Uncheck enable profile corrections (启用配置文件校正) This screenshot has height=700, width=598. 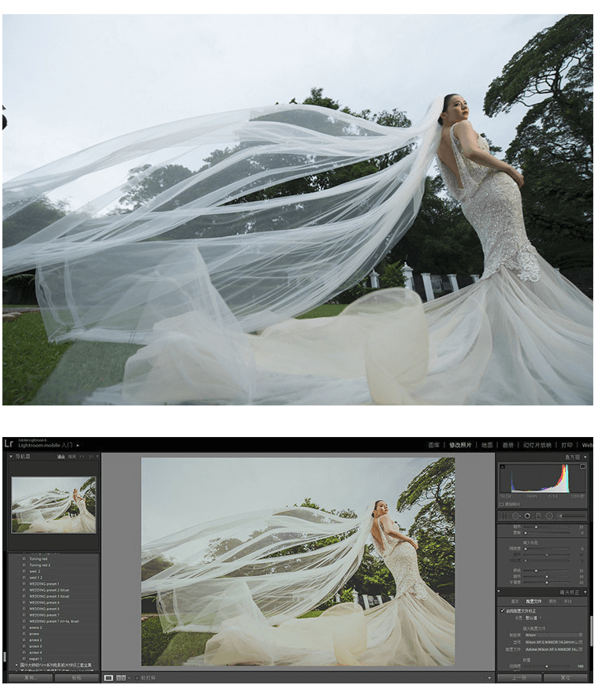pos(503,611)
